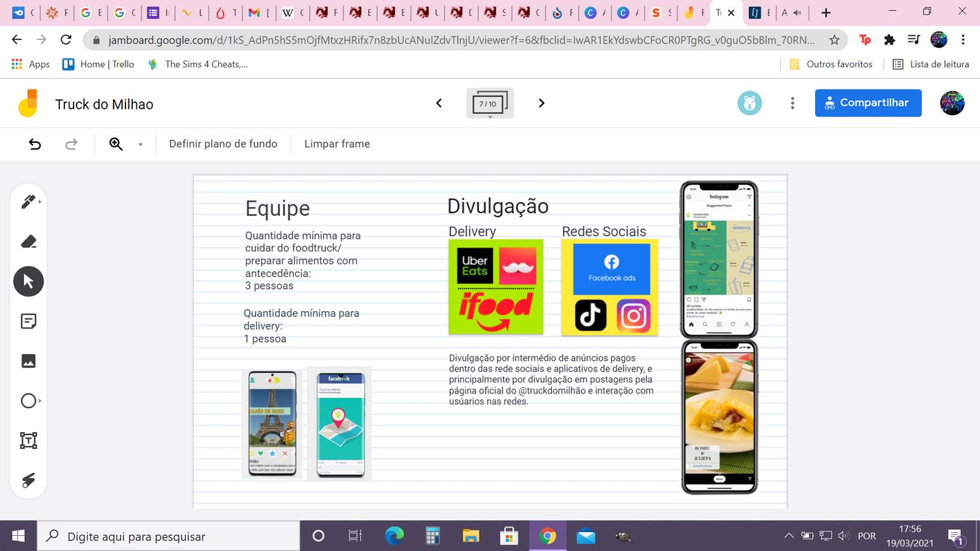Activate the Select arrow tool
980x551 pixels.
[28, 281]
